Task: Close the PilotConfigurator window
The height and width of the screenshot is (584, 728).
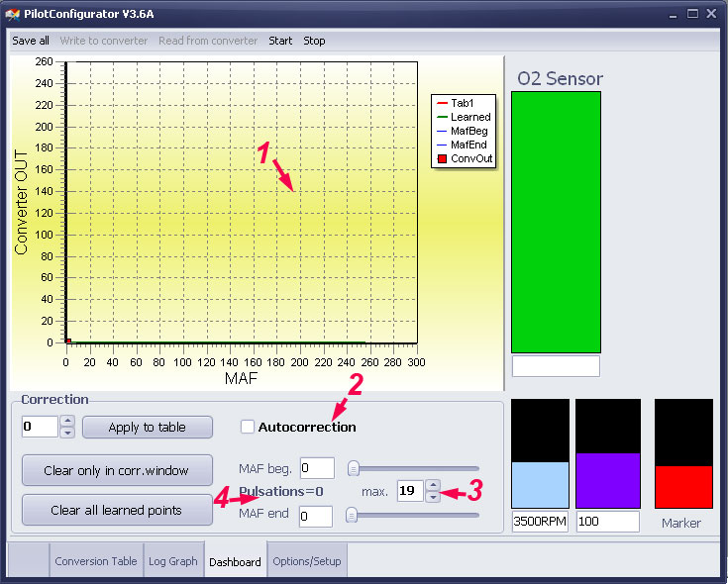Action: tap(711, 14)
